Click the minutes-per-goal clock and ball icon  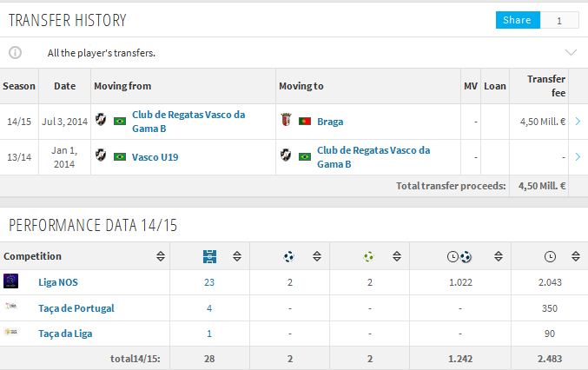point(459,256)
